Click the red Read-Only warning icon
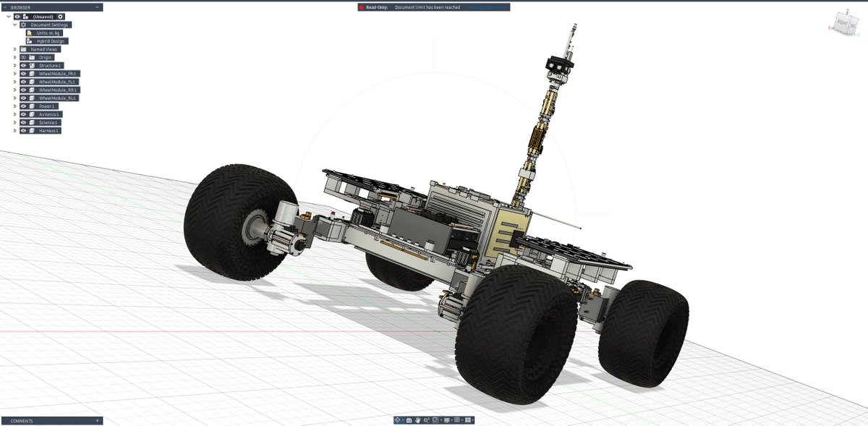868x426 pixels. pos(361,7)
